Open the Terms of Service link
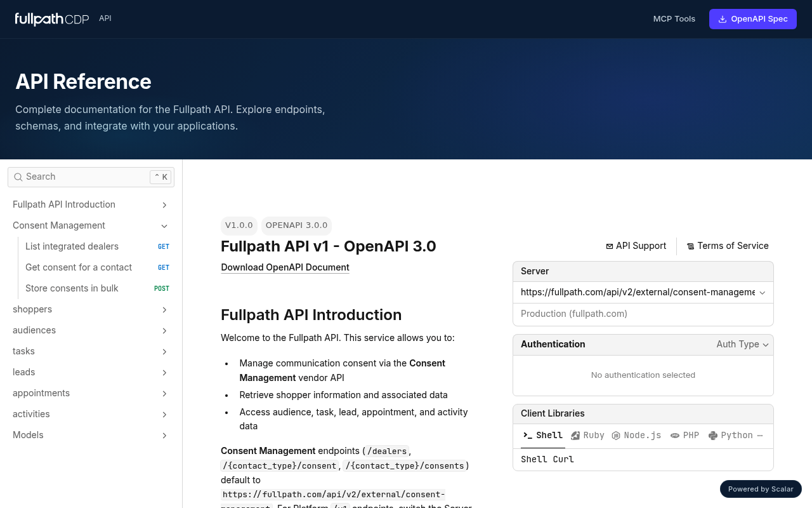The image size is (812, 508). click(728, 246)
